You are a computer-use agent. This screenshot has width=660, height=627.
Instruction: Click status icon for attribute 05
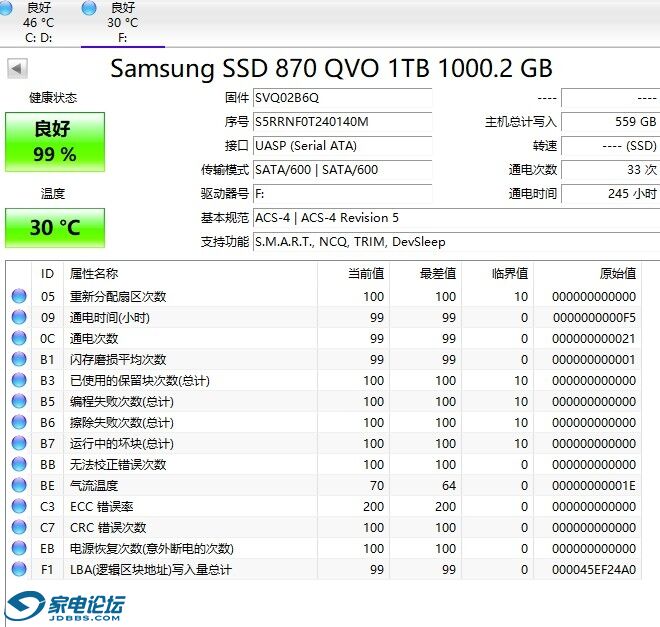[19, 296]
